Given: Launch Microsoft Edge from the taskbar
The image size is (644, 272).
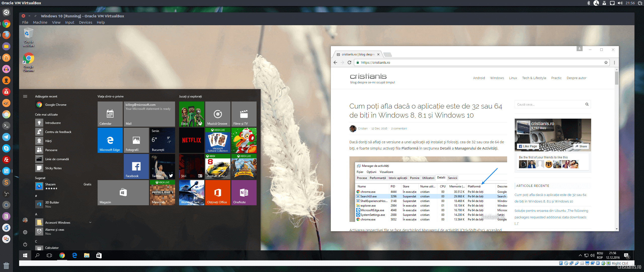Looking at the screenshot, I should coord(74,255).
